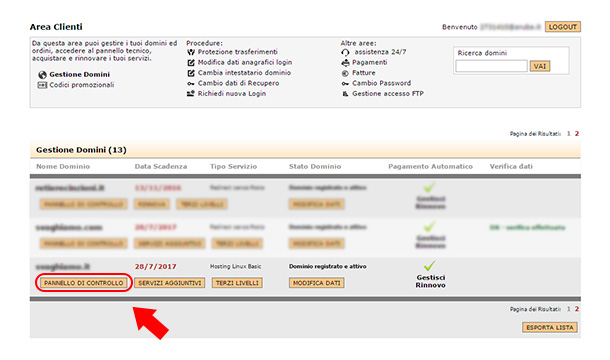The width and height of the screenshot is (610, 360).
Task: Open Gestisci Rinnovo in the Hosting Linux Basic row
Action: pyautogui.click(x=430, y=281)
